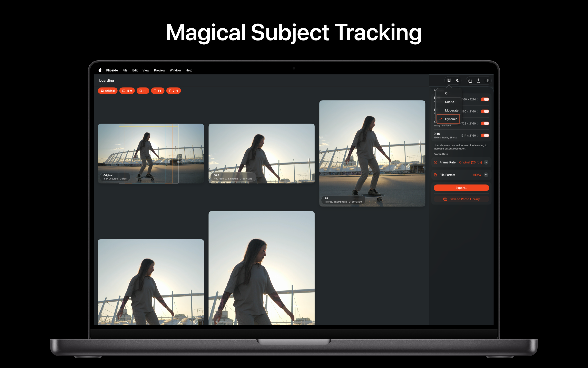Select the 1:1 Profile, Thumbnails preview
This screenshot has width=588, height=368.
pyautogui.click(x=372, y=153)
